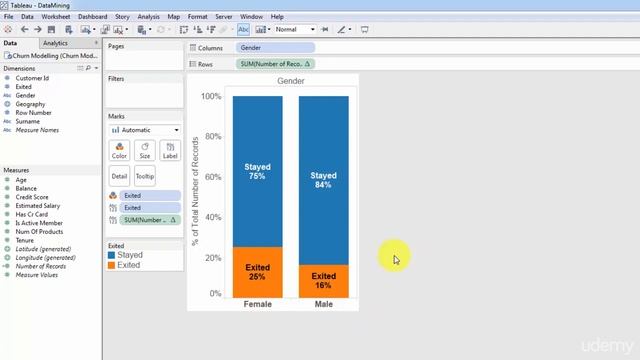640x360 pixels.
Task: Select the Credit Score measure
Action: coord(32,197)
